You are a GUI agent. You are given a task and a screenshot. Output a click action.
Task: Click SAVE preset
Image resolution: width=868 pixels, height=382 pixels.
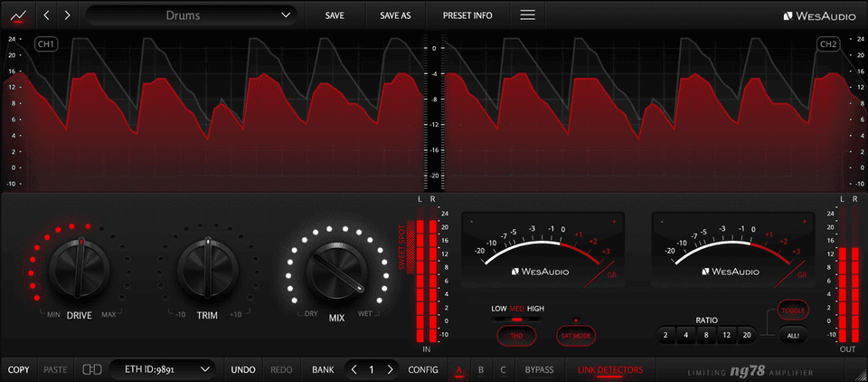[335, 15]
